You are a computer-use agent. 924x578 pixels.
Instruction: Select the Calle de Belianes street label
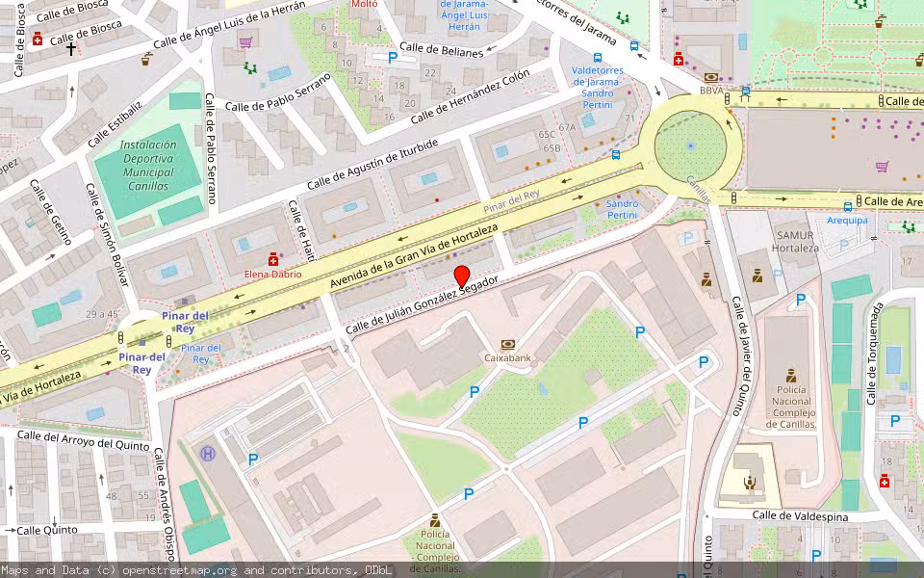(x=442, y=49)
